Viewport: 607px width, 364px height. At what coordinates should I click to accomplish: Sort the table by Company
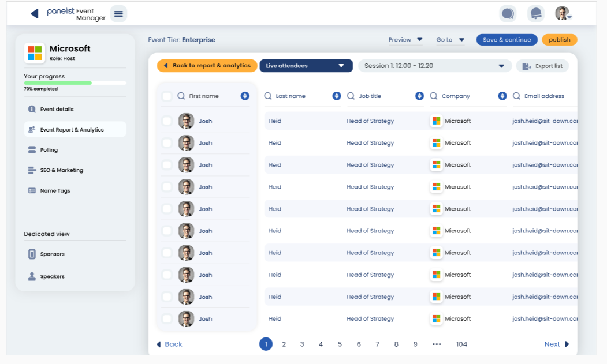(502, 96)
